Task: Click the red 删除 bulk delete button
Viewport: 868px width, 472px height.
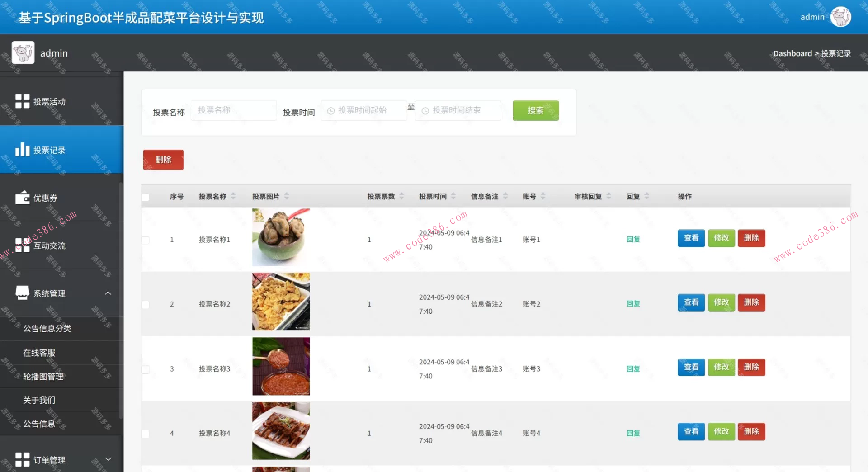Action: [163, 160]
